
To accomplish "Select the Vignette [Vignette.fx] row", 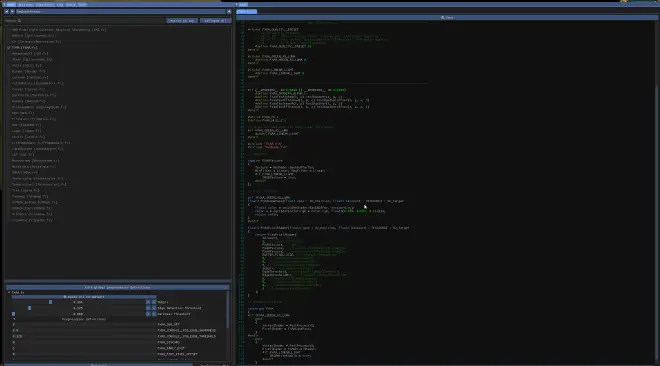I will (32, 220).
